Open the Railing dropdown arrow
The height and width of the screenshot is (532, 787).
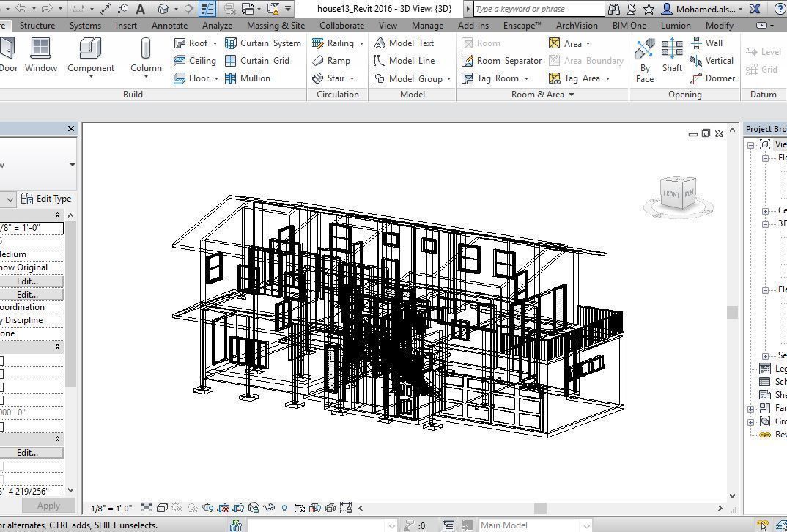[x=361, y=44]
